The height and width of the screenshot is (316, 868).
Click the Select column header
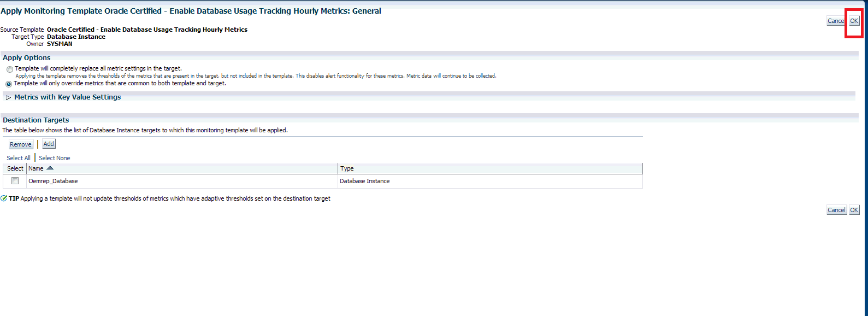pos(15,168)
